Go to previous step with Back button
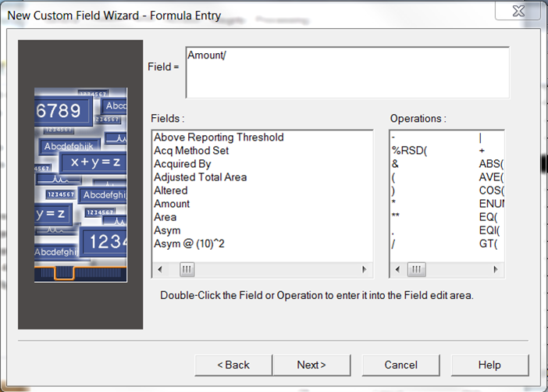The height and width of the screenshot is (392, 548). click(x=233, y=365)
